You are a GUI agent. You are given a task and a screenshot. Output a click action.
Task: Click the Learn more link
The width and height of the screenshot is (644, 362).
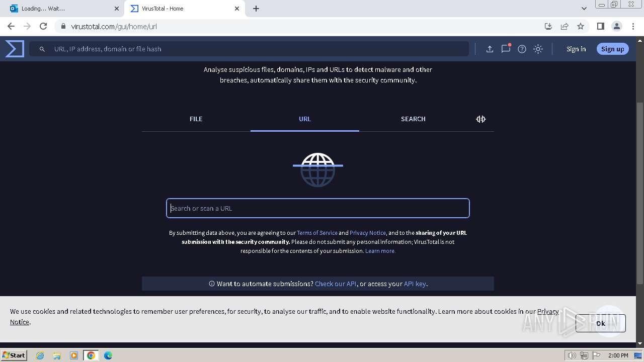pos(380,251)
